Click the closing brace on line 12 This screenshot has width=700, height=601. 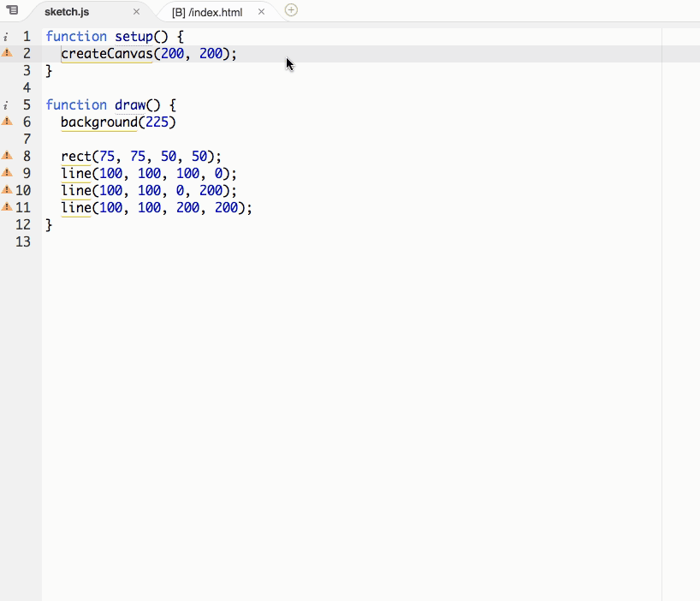coord(49,225)
